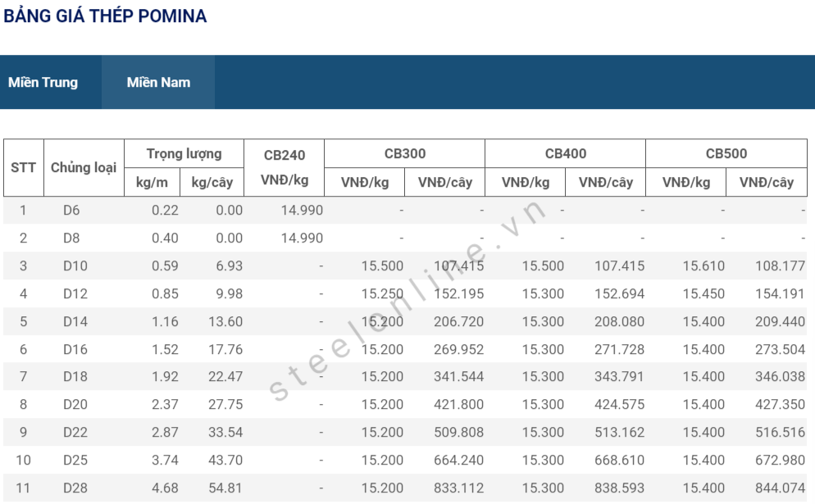
Task: Click the D28 cell in row 11
Action: [x=75, y=488]
